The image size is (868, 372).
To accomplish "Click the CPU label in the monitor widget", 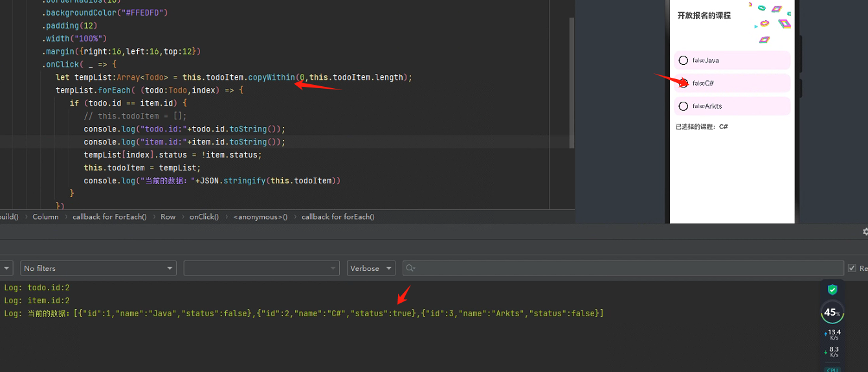I will (832, 369).
